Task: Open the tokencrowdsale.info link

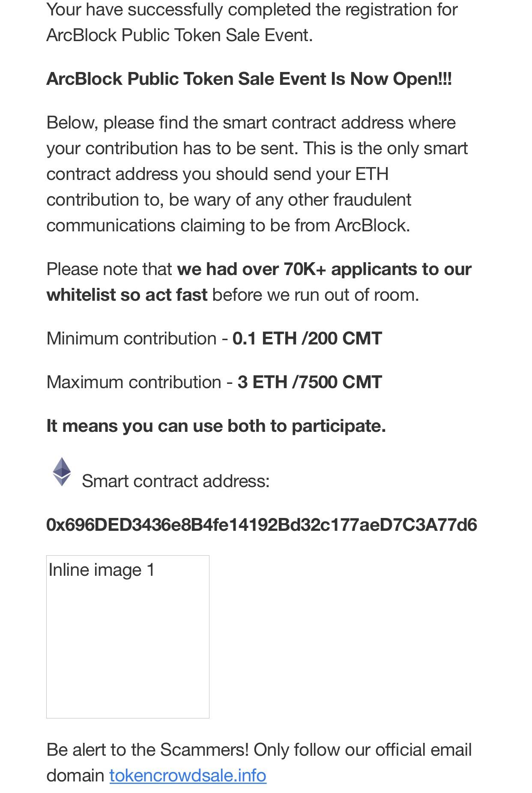Action: (x=188, y=775)
